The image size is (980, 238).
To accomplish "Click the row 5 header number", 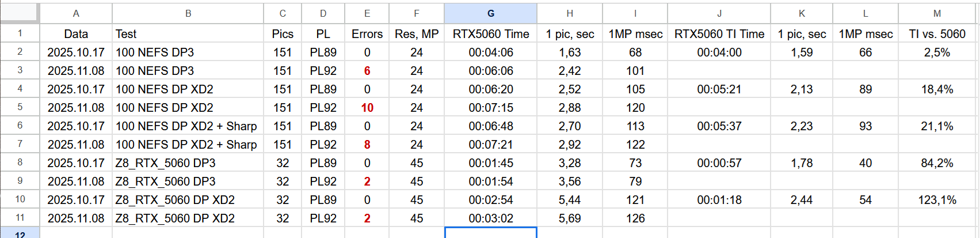I will (x=20, y=107).
